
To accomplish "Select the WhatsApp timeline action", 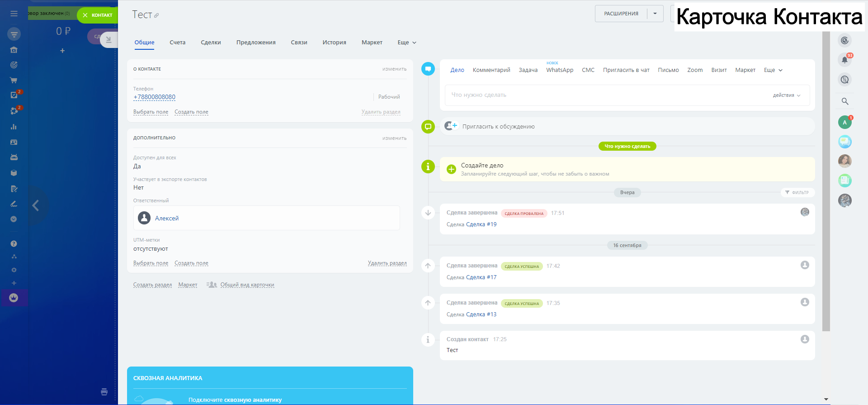I will pyautogui.click(x=560, y=70).
